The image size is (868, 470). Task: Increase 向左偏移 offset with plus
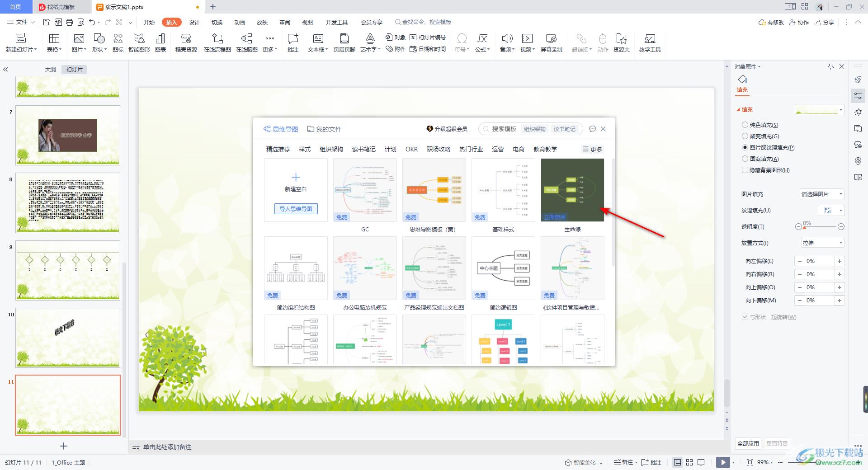pos(840,261)
